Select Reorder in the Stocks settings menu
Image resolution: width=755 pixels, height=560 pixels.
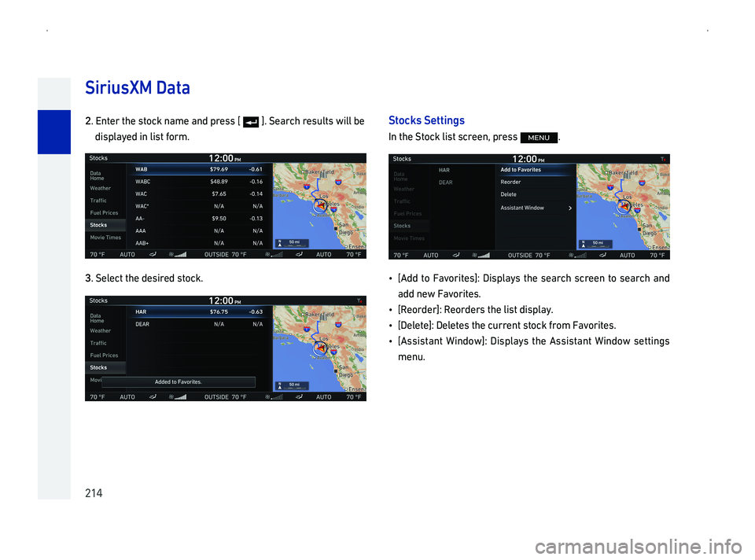pyautogui.click(x=536, y=182)
